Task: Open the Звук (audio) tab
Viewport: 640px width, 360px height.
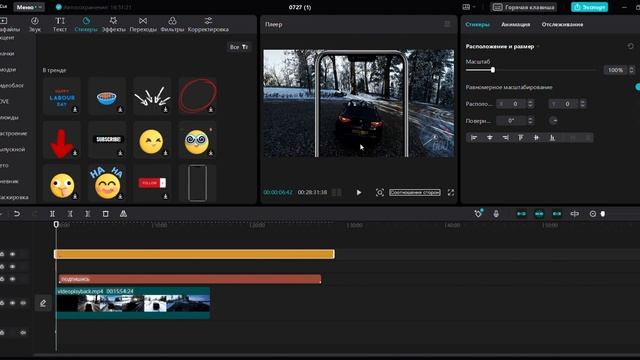Action: [x=35, y=24]
